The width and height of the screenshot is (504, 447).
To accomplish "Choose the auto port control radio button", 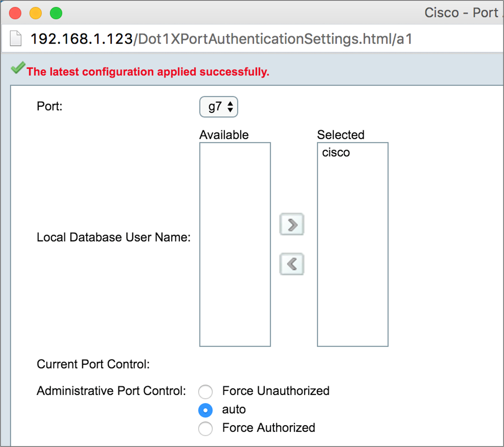I will click(x=205, y=410).
